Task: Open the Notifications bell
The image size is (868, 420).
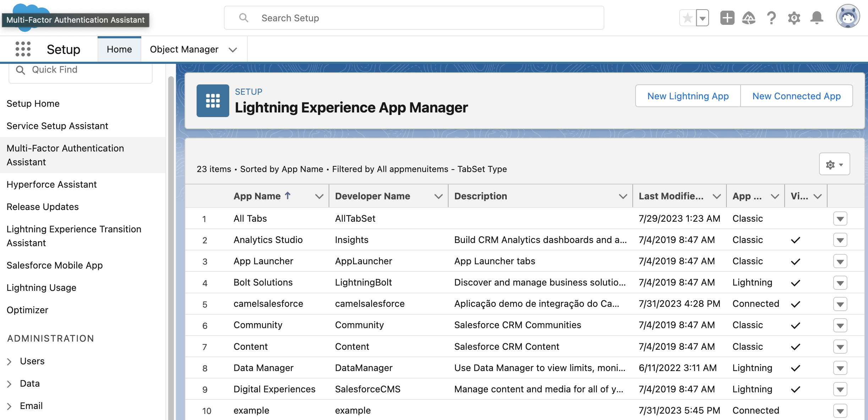Action: tap(817, 18)
